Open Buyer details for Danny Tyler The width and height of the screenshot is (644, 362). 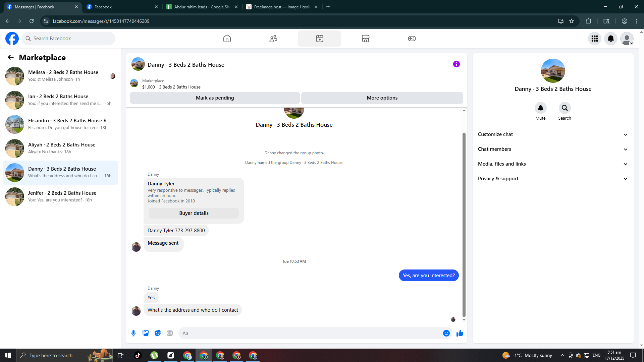(194, 213)
